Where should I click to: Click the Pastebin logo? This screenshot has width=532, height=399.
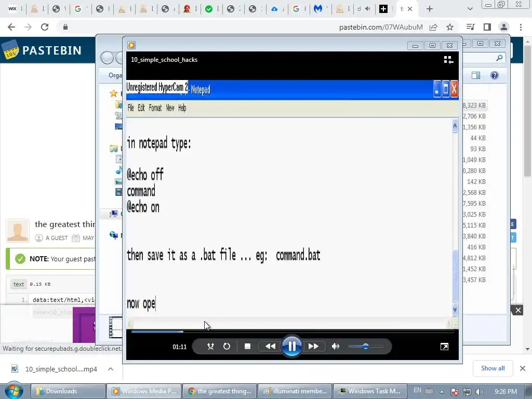[42, 50]
